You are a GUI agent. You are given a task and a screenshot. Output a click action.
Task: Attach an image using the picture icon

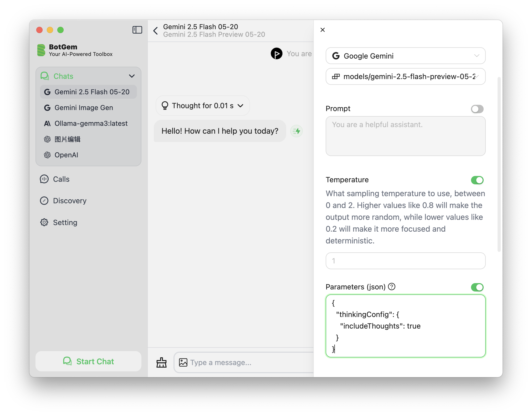coord(183,362)
